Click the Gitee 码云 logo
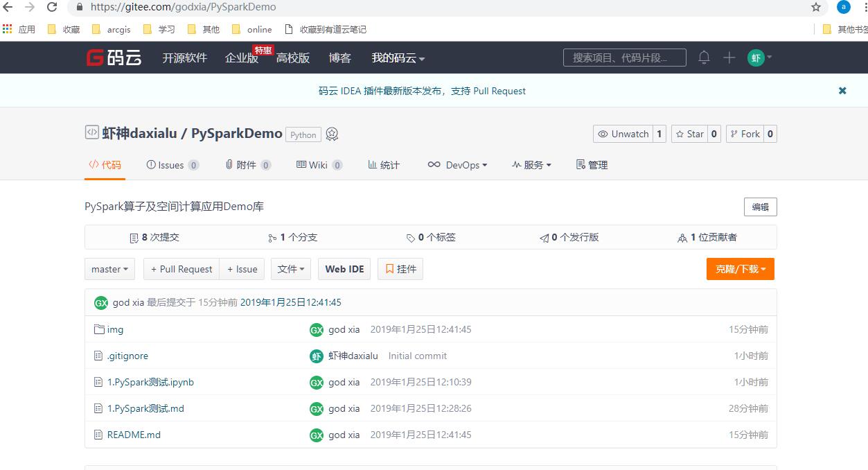 [x=114, y=58]
